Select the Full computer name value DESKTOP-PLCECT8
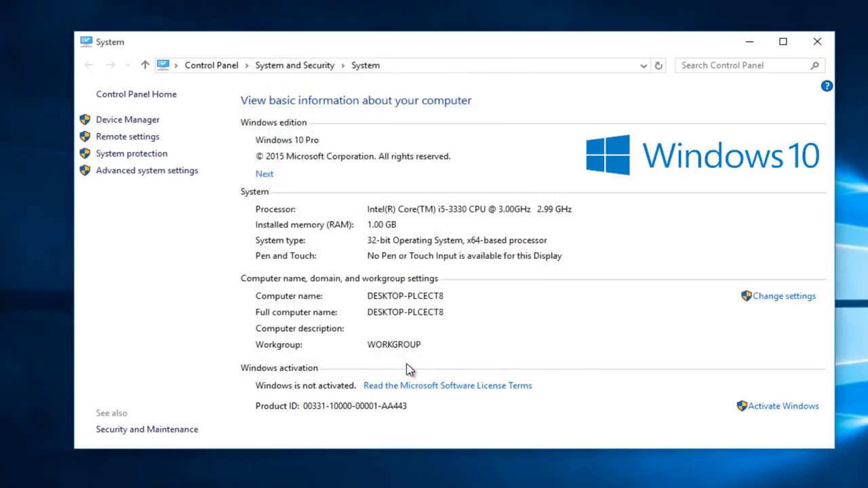Viewport: 868px width, 488px height. pos(405,312)
